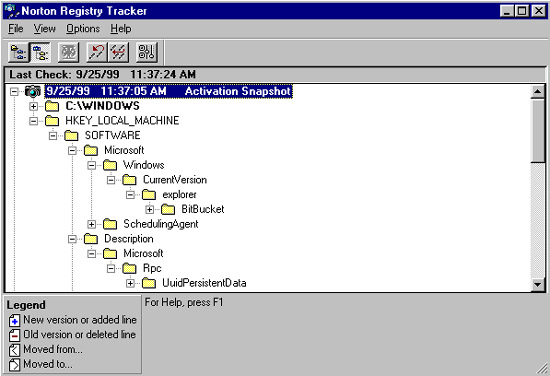Viewport: 550px width, 376px height.
Task: Maximize the Norton Registry Tracker window
Action: 522,11
